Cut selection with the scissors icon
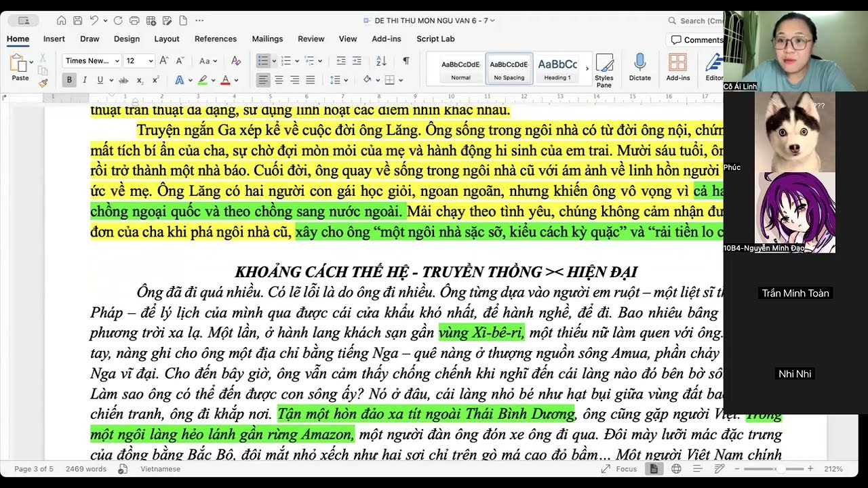868x488 pixels. [43, 58]
